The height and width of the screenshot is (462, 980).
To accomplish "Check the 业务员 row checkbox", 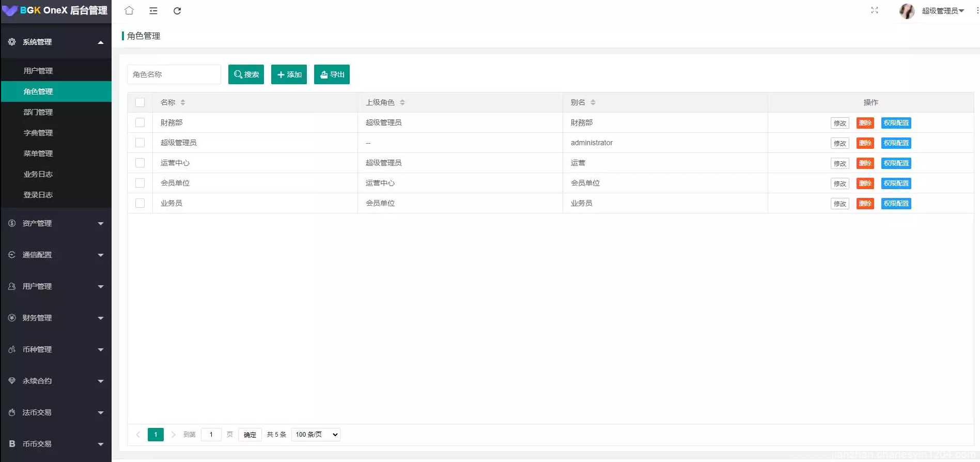I will 140,203.
